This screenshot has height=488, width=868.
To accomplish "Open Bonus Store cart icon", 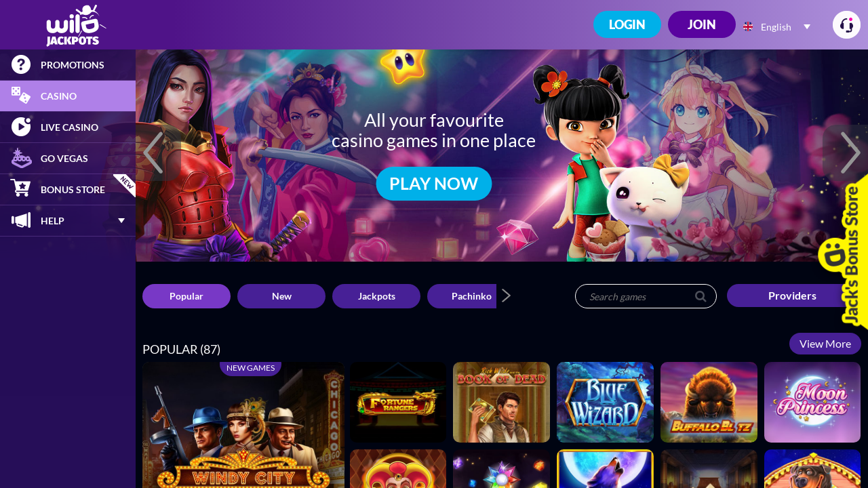I will tap(21, 189).
